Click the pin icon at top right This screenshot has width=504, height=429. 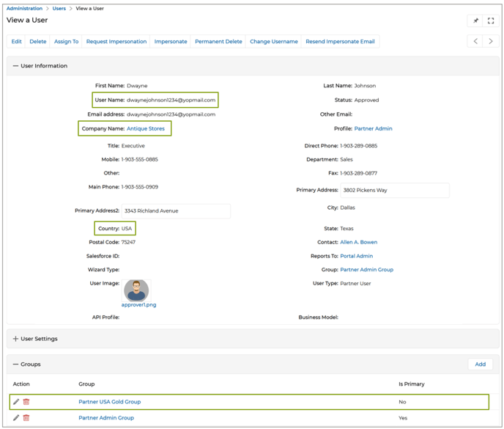pos(475,21)
